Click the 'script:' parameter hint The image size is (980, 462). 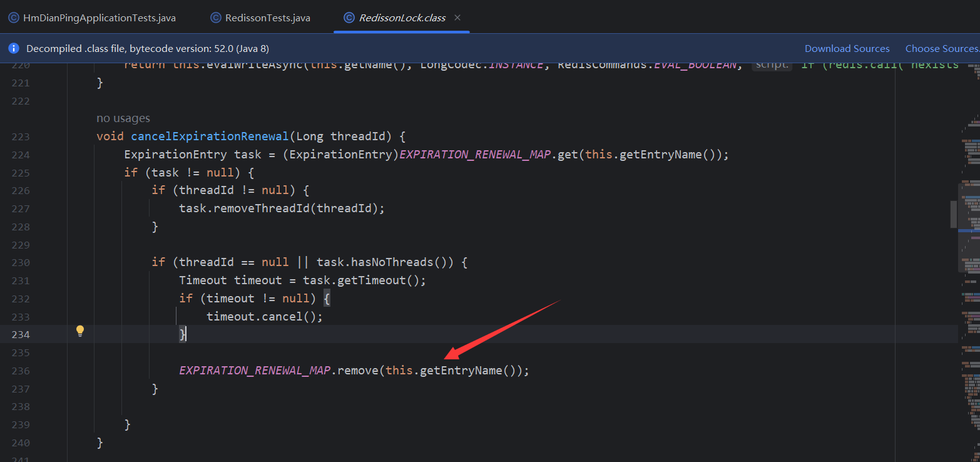click(x=772, y=64)
